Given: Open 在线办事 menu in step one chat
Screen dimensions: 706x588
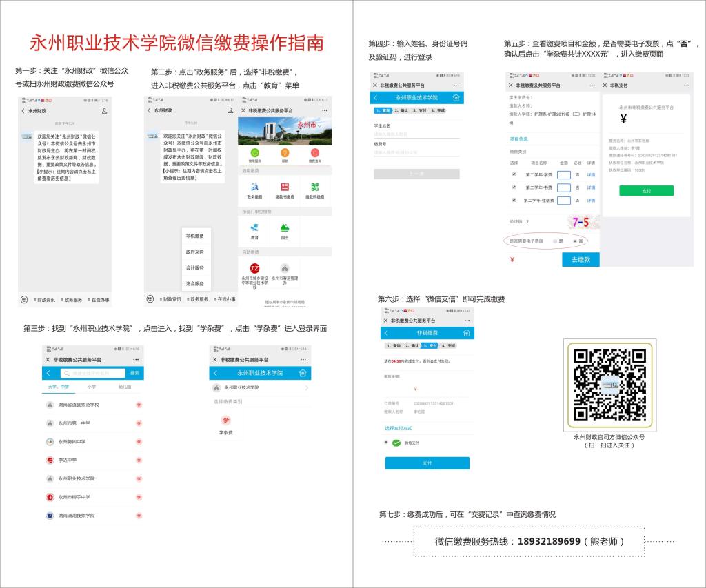Looking at the screenshot, I should coord(99,300).
